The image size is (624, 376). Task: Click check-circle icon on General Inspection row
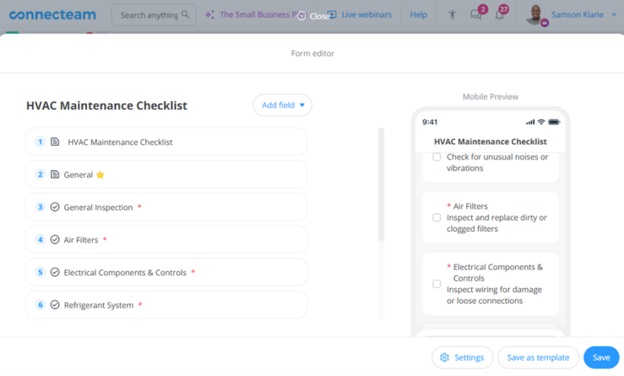coord(55,207)
